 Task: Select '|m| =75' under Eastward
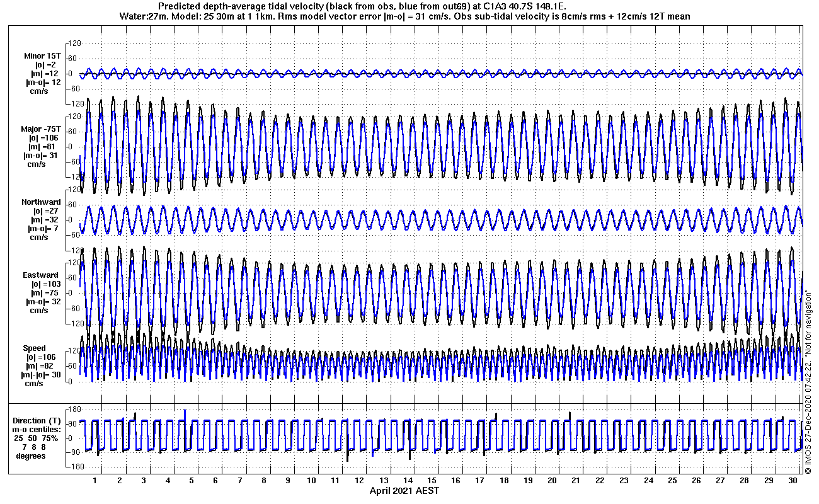(45, 293)
